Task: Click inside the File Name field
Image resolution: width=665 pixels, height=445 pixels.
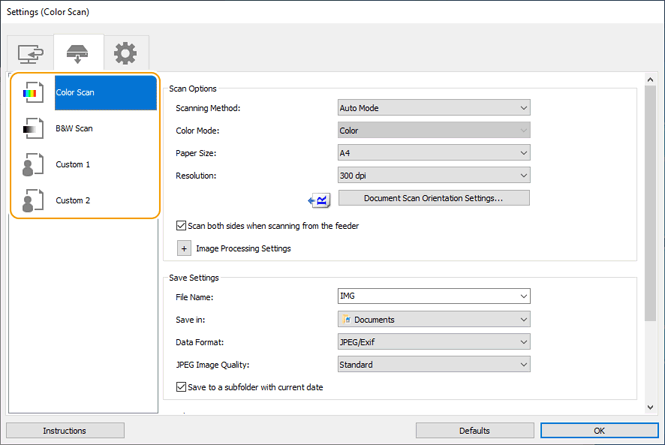Action: pos(425,296)
